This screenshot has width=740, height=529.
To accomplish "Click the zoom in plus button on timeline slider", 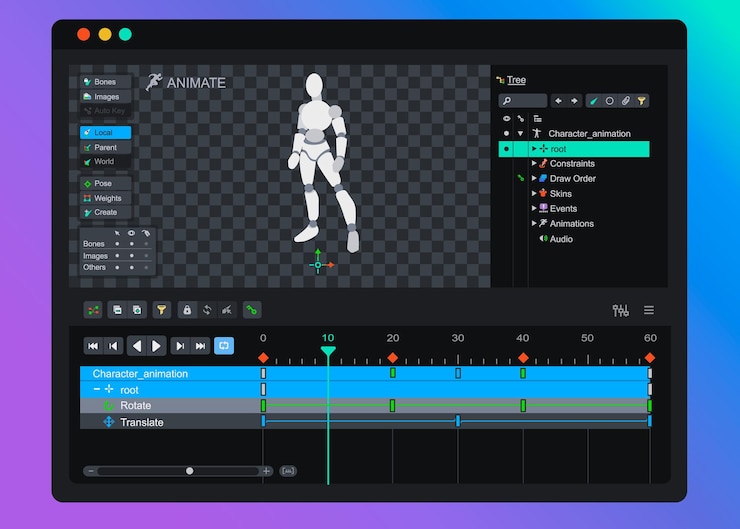I will point(266,471).
